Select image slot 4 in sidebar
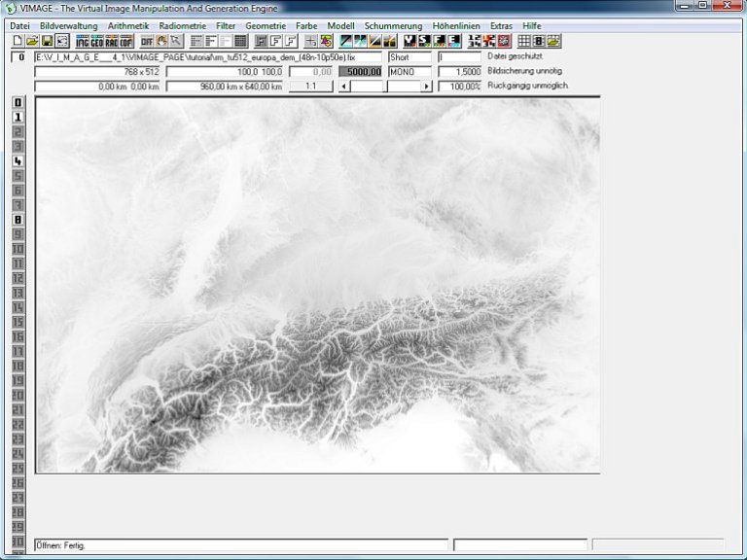The height and width of the screenshot is (560, 747). point(18,160)
